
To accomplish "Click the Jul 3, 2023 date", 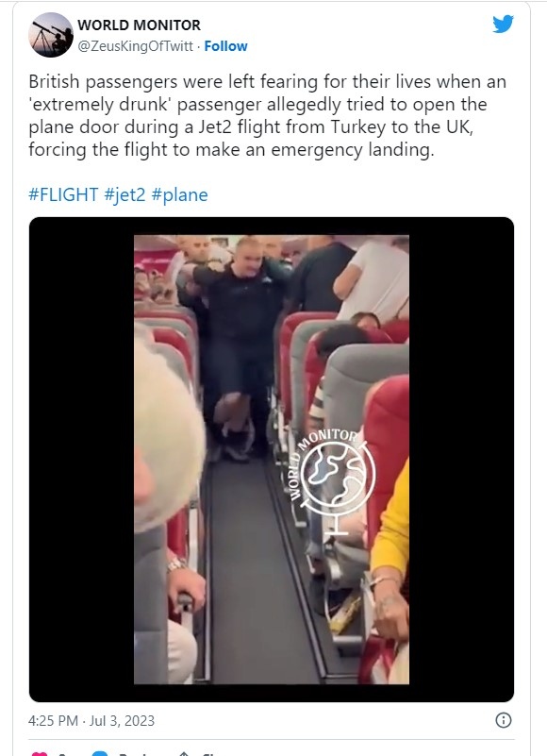I will click(122, 721).
